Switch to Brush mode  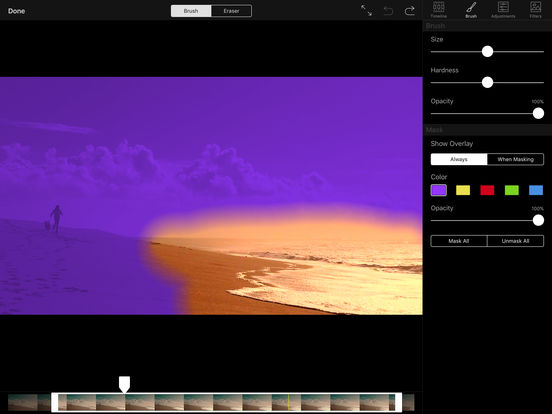191,11
